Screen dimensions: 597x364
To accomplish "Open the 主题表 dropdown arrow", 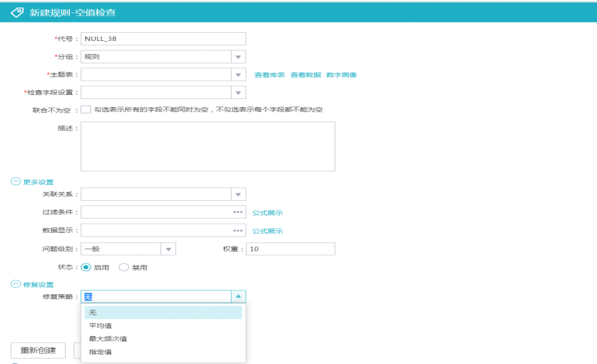I will pos(238,74).
